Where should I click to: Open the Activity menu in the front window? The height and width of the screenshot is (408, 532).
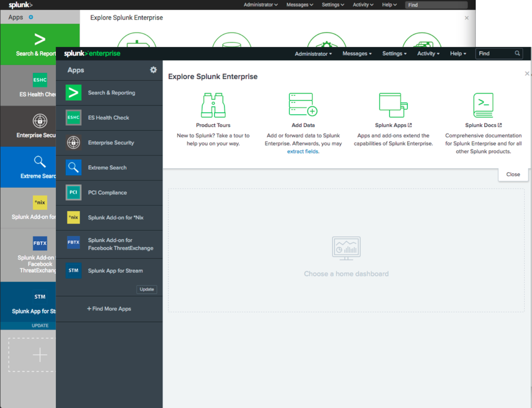(x=428, y=54)
